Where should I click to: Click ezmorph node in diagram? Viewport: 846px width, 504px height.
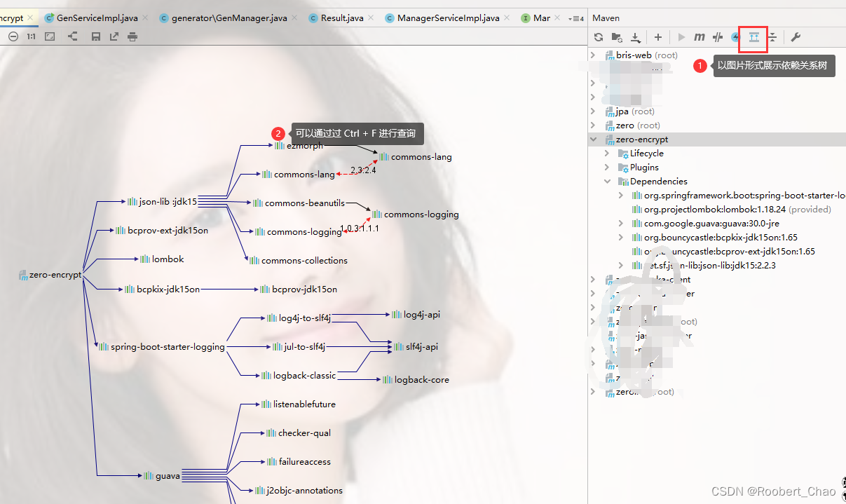[299, 145]
